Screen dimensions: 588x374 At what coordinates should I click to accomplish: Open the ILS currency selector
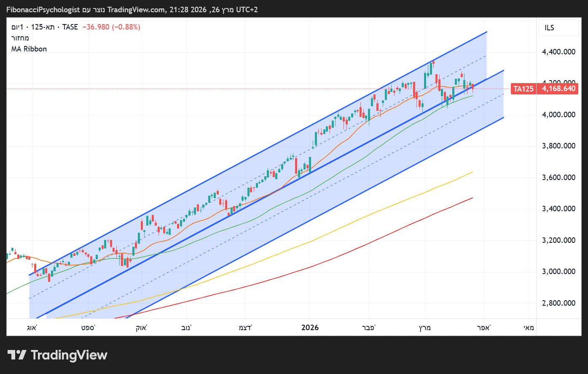click(559, 28)
